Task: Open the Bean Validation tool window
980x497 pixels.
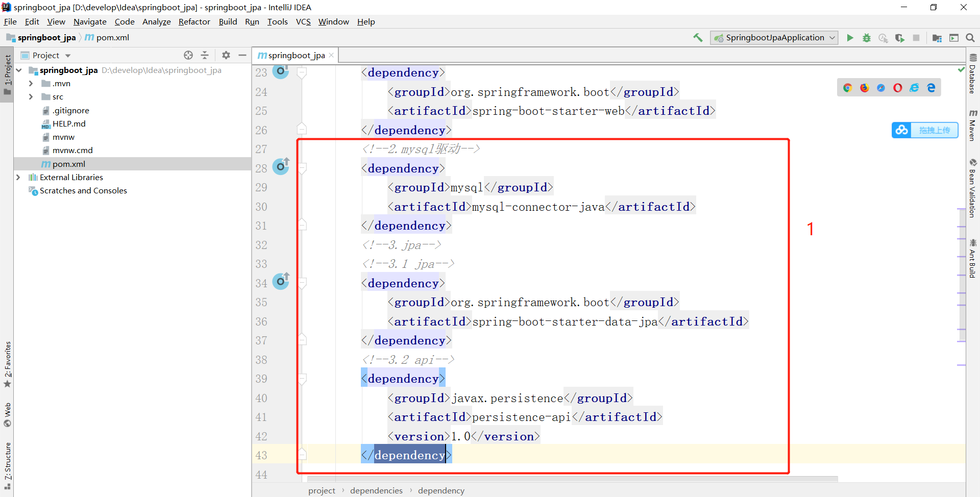Action: click(x=973, y=188)
